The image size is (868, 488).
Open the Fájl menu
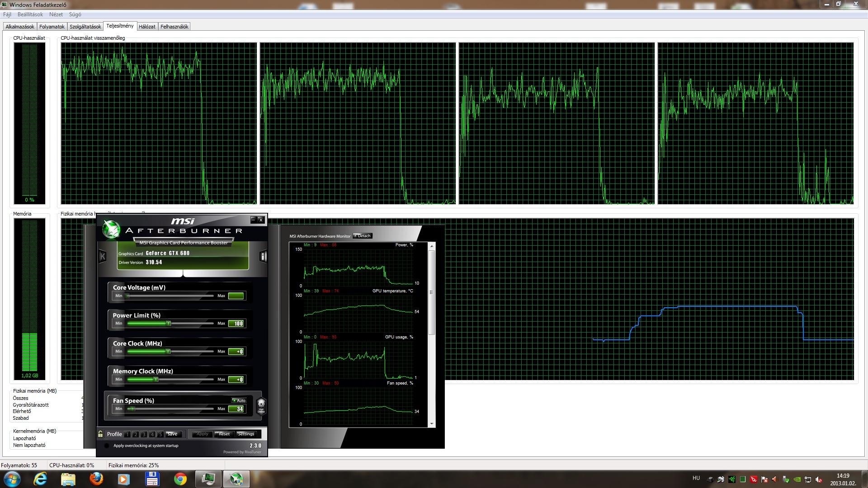(x=7, y=14)
